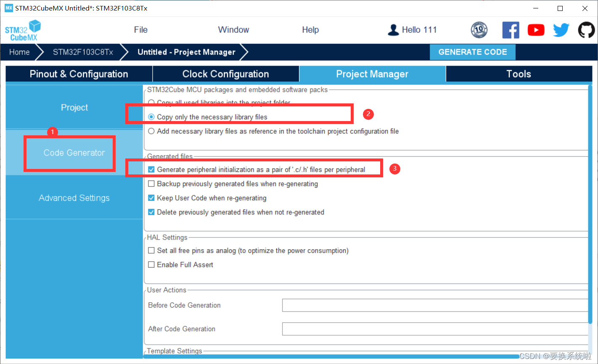Click 'STM32Cube MCU packages and embedded software packs' label
Viewport: 598px width, 364px height.
tap(237, 90)
